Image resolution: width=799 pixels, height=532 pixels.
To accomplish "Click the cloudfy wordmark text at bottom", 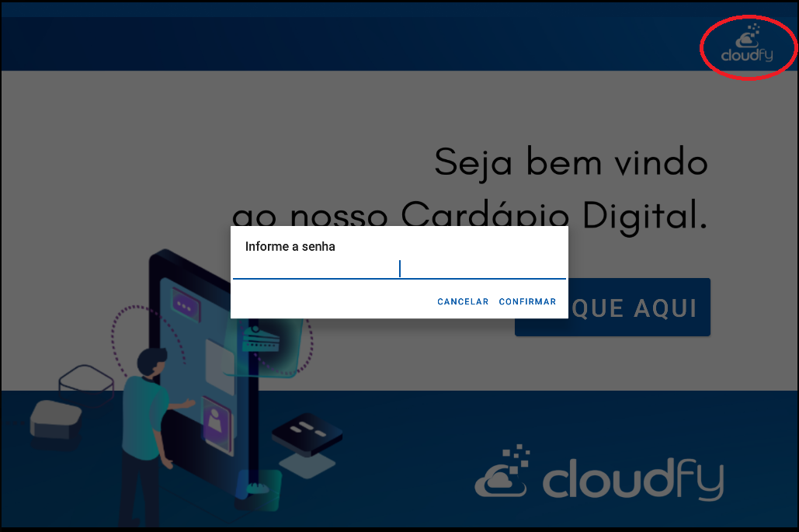I will pyautogui.click(x=633, y=478).
